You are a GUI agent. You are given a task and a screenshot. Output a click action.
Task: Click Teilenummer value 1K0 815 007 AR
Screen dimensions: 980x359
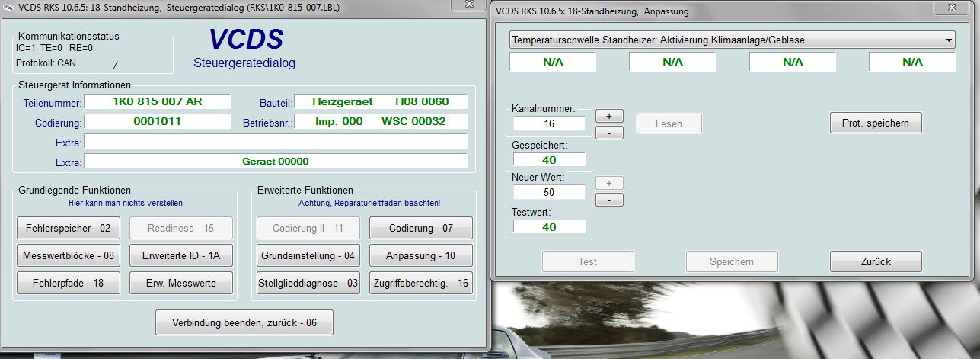pos(157,101)
